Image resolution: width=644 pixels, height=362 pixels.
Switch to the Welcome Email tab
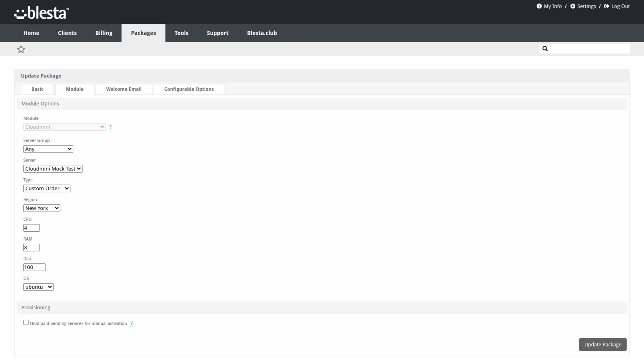click(x=124, y=89)
